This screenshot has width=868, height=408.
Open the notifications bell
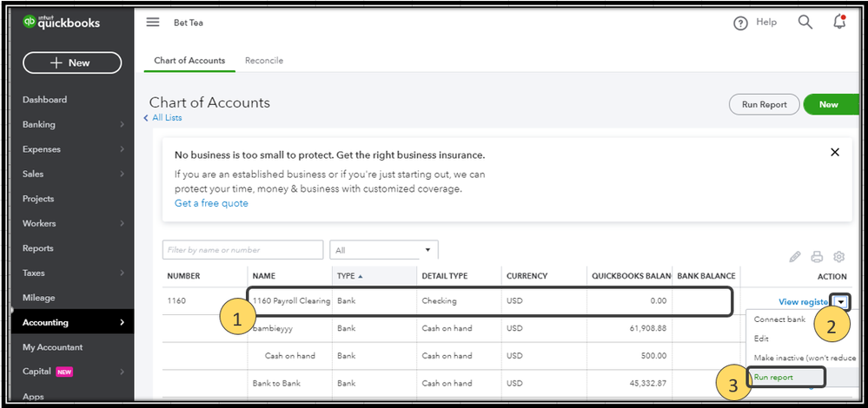pos(839,22)
